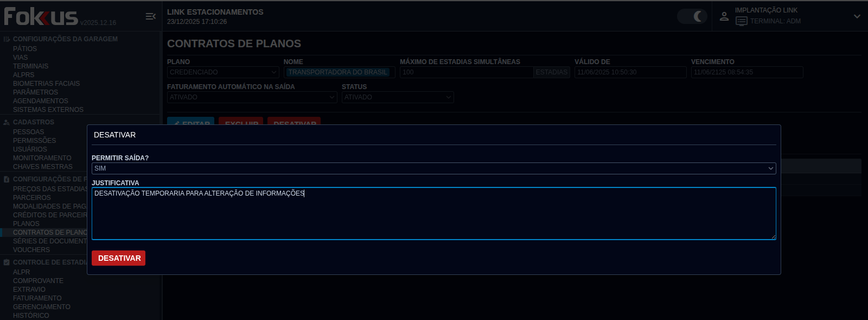Image resolution: width=868 pixels, height=320 pixels.
Task: Toggle the dark mode moon switch
Action: [692, 16]
